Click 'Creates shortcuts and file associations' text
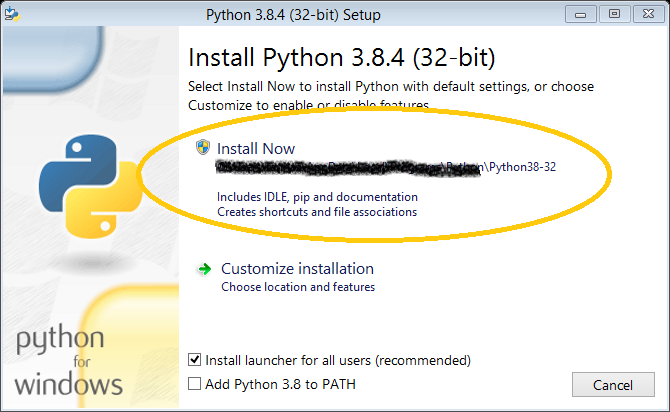This screenshot has width=670, height=412. pos(317,212)
